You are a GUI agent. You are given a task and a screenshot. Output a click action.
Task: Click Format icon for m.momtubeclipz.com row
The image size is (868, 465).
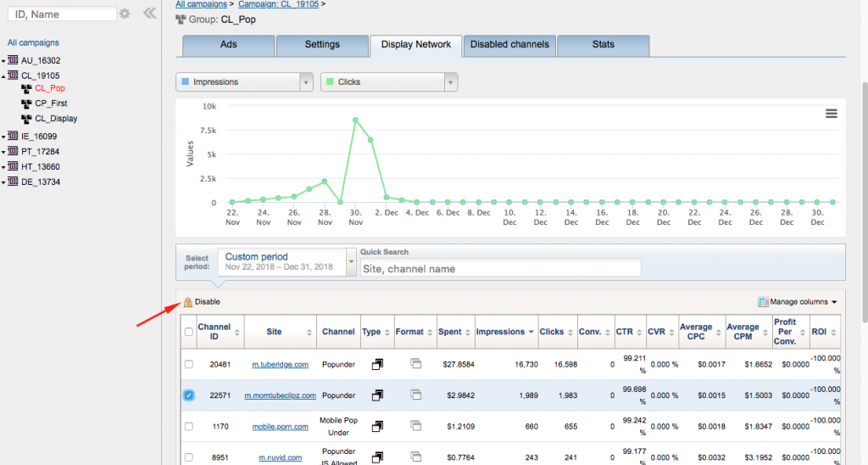coord(415,395)
